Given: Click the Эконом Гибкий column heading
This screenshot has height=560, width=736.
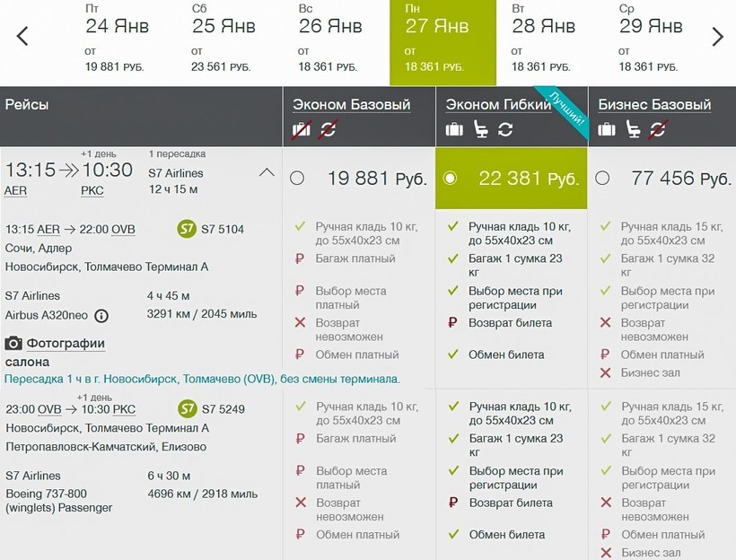Looking at the screenshot, I should pyautogui.click(x=498, y=105).
